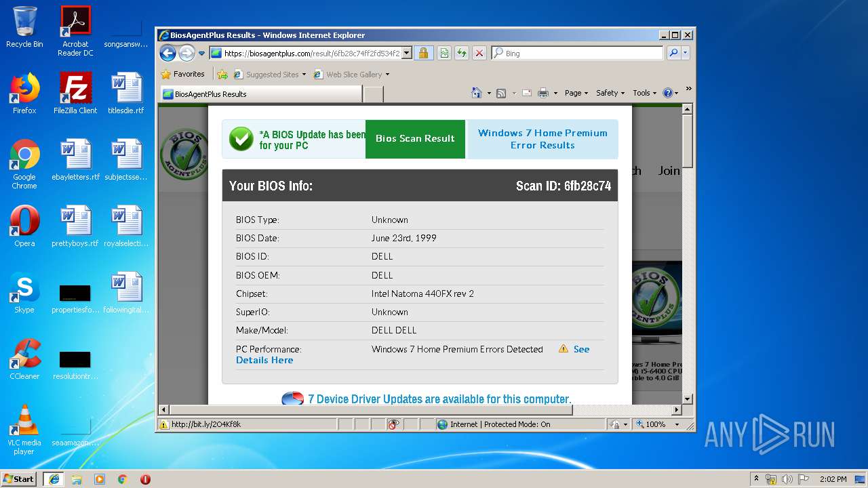Open the Safety menu
This screenshot has height=488, width=868.
point(610,93)
